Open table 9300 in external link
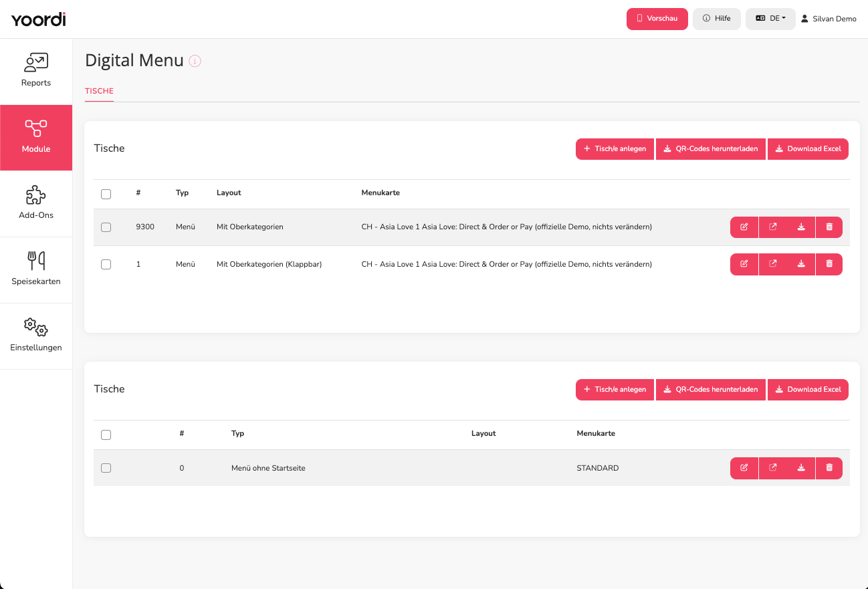 773,227
